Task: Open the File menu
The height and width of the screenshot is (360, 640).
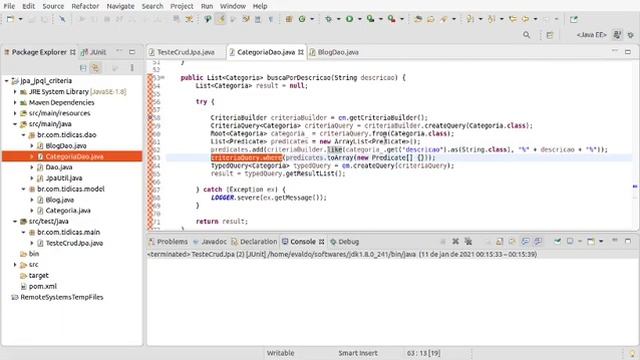Action: (x=9, y=6)
